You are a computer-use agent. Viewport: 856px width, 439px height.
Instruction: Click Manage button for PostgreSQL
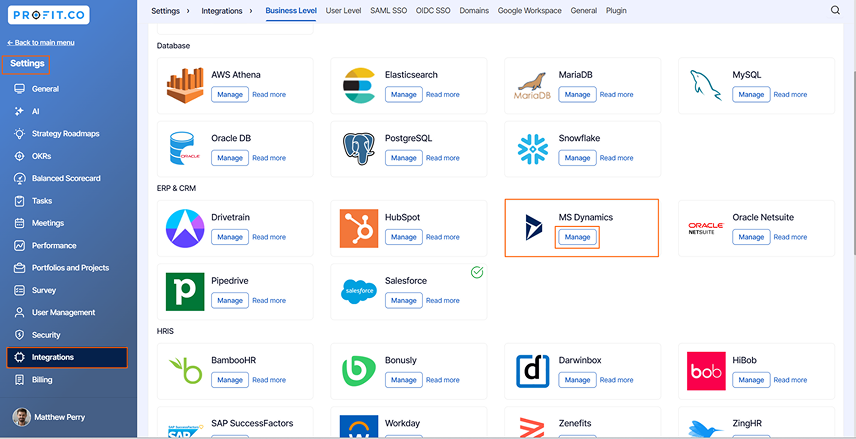coord(404,158)
